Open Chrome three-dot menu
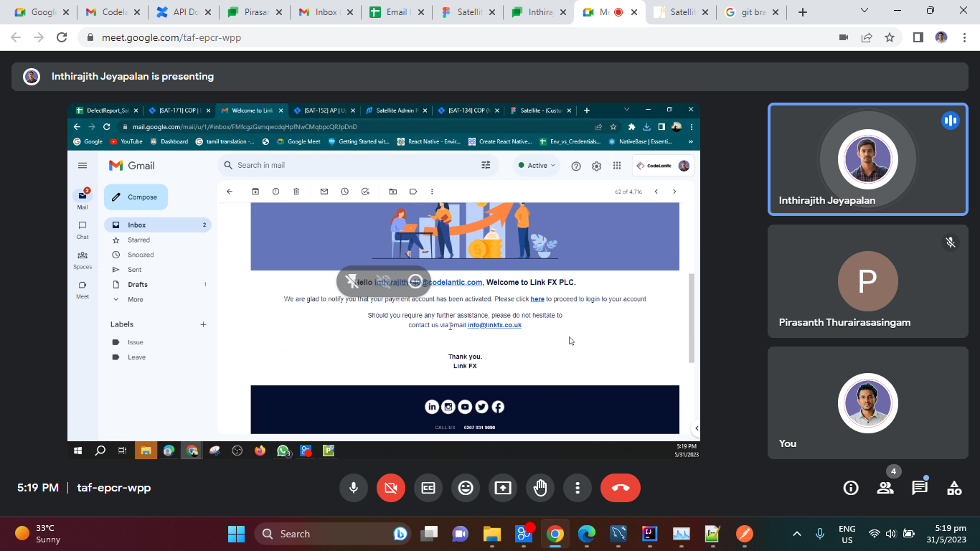 tap(963, 37)
